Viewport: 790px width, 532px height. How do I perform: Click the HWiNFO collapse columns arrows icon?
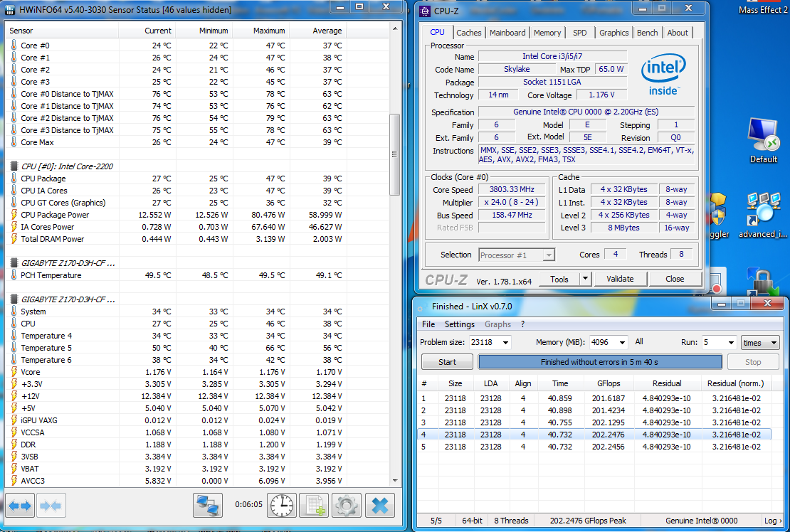click(x=51, y=505)
